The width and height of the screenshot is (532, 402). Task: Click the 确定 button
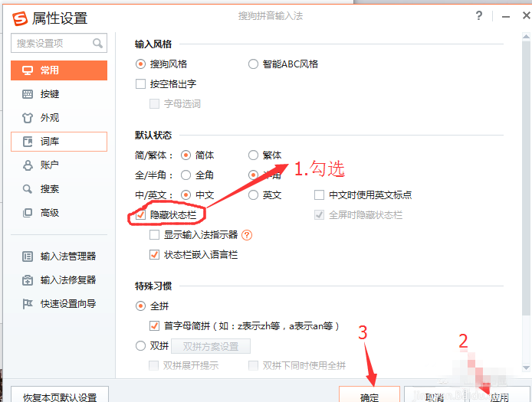(x=369, y=395)
